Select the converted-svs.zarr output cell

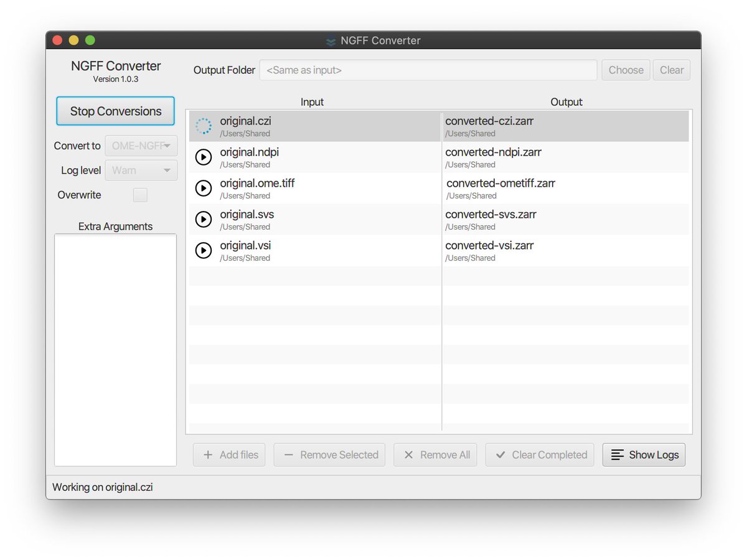click(566, 220)
